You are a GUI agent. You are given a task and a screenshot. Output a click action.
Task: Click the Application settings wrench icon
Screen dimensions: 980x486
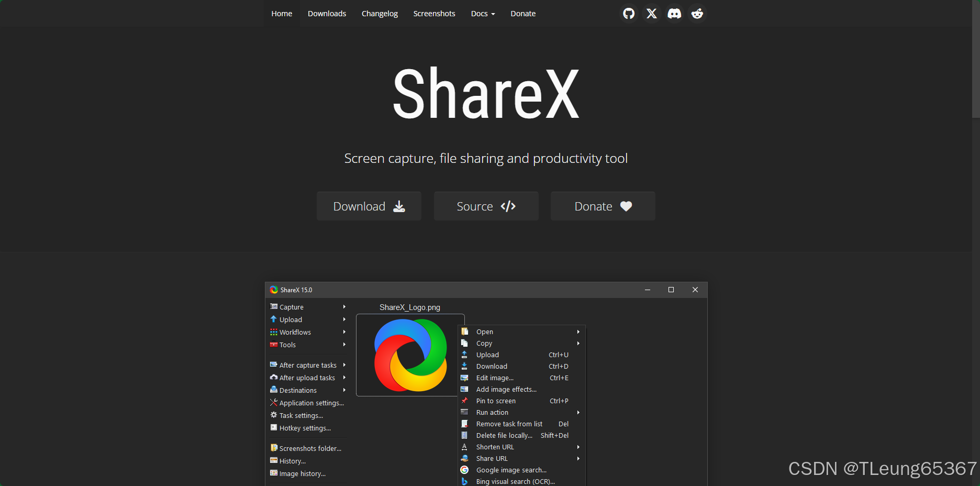click(274, 402)
